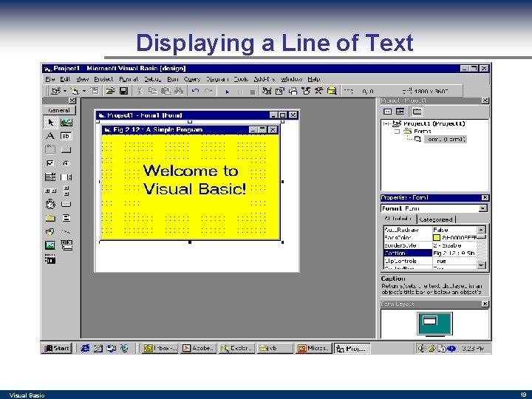
Task: Click View Code in Project Explorer
Action: pos(387,112)
